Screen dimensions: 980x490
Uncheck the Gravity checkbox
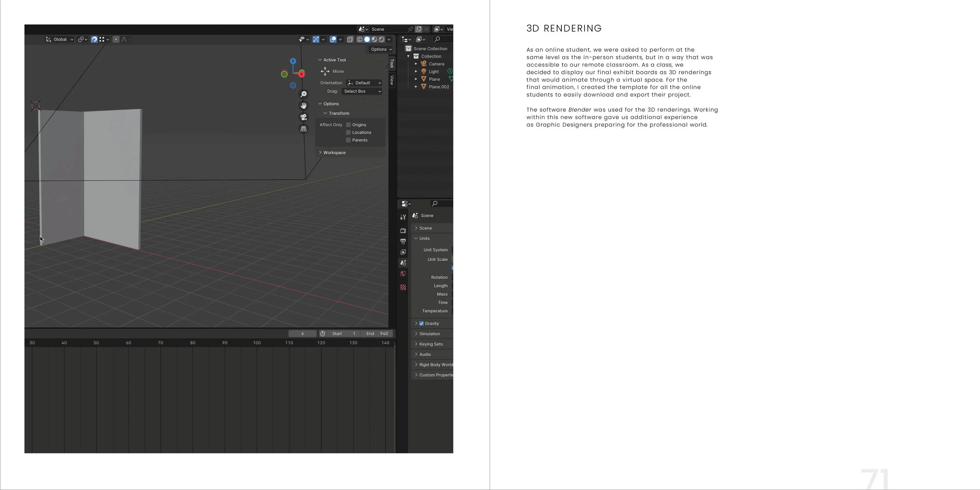(421, 323)
